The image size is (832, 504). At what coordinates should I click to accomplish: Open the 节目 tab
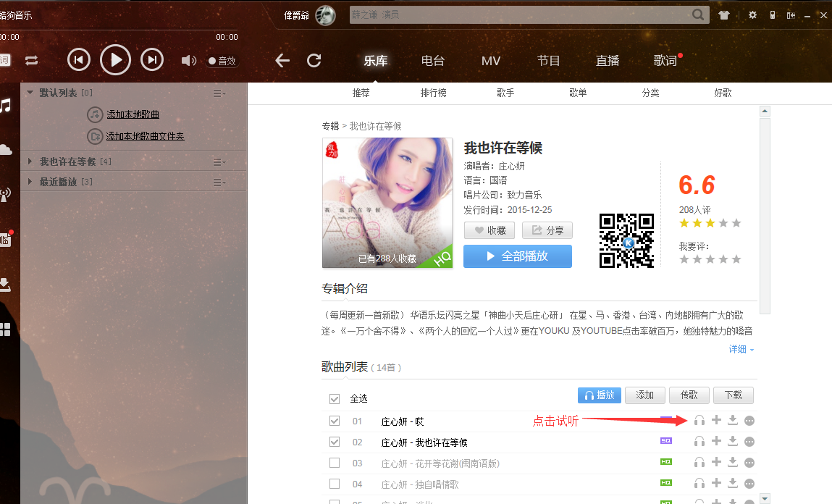[x=549, y=61]
